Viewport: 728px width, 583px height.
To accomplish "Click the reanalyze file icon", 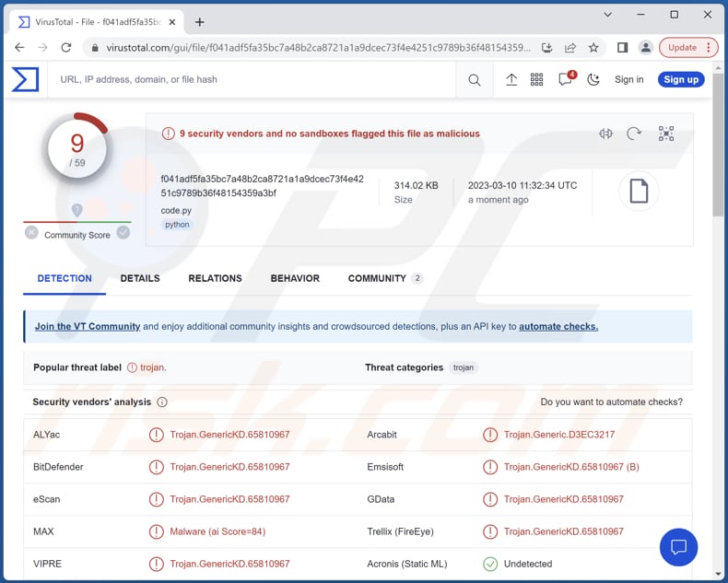I will (634, 134).
